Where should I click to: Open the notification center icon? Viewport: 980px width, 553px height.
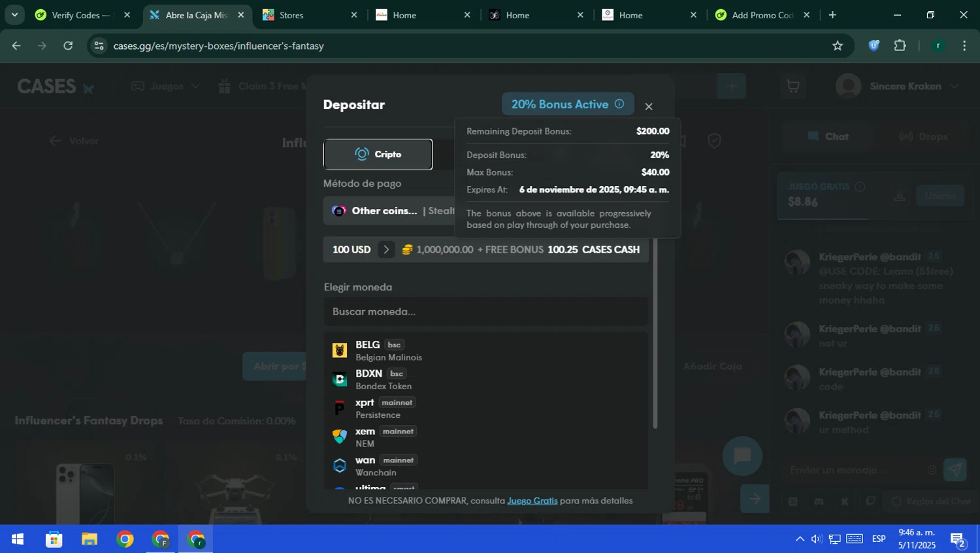[x=958, y=539]
